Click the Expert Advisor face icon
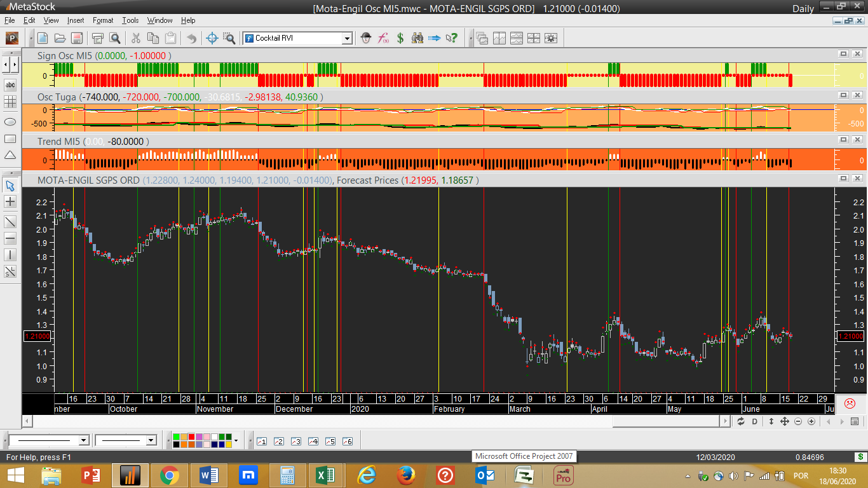 click(366, 38)
